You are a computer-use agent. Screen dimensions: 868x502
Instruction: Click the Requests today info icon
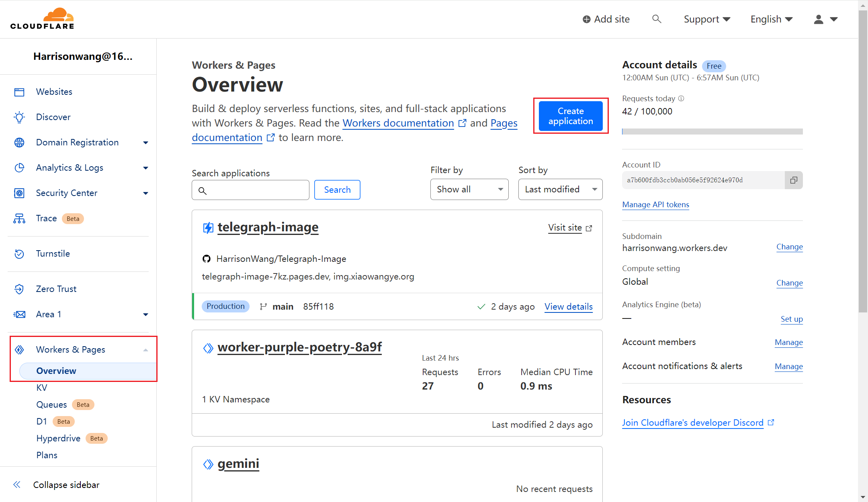point(681,98)
